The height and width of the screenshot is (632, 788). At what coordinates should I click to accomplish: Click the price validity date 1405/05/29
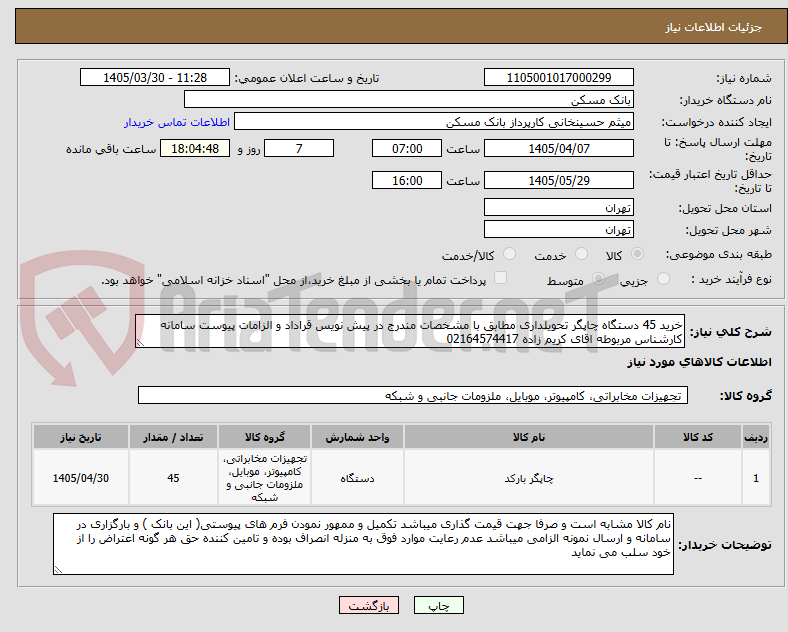click(559, 180)
